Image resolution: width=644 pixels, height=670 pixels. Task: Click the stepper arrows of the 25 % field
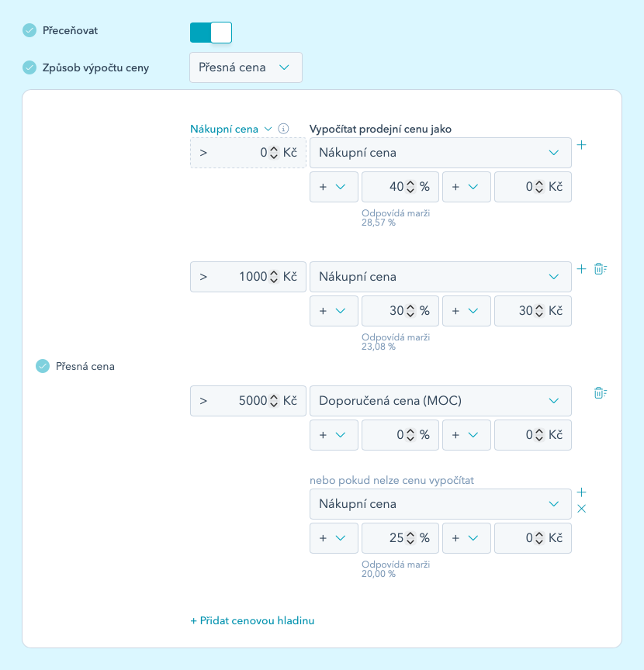click(x=410, y=538)
